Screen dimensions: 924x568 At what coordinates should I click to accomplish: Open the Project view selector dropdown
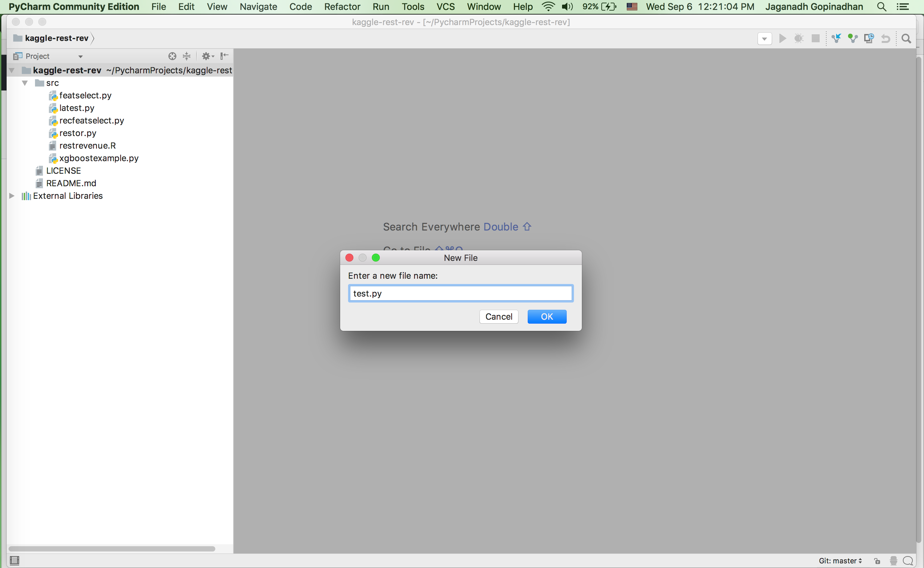[x=80, y=56]
